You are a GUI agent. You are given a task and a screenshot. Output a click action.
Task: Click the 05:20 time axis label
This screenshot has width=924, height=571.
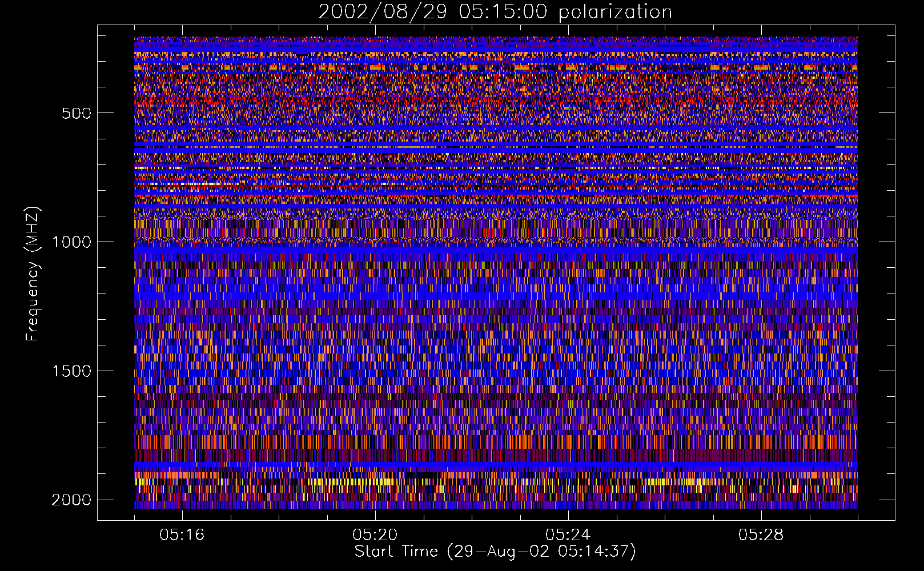point(375,535)
